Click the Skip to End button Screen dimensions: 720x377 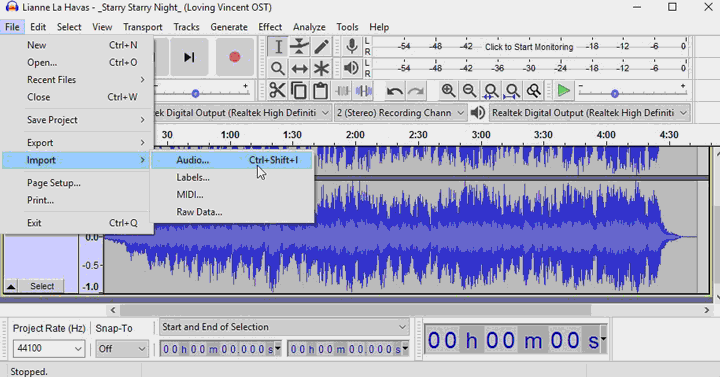189,57
